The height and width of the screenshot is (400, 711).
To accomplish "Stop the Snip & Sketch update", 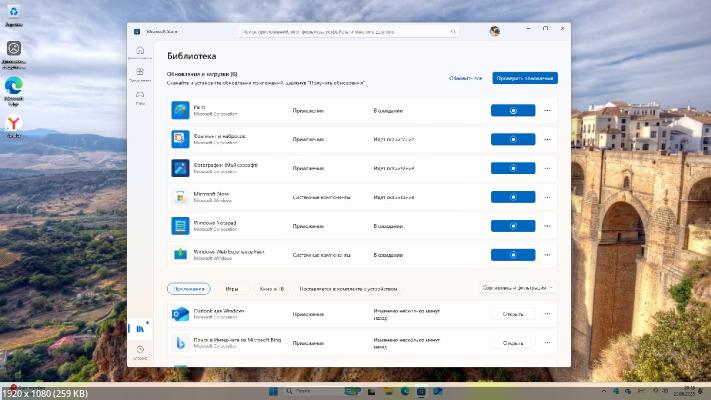I will (513, 139).
